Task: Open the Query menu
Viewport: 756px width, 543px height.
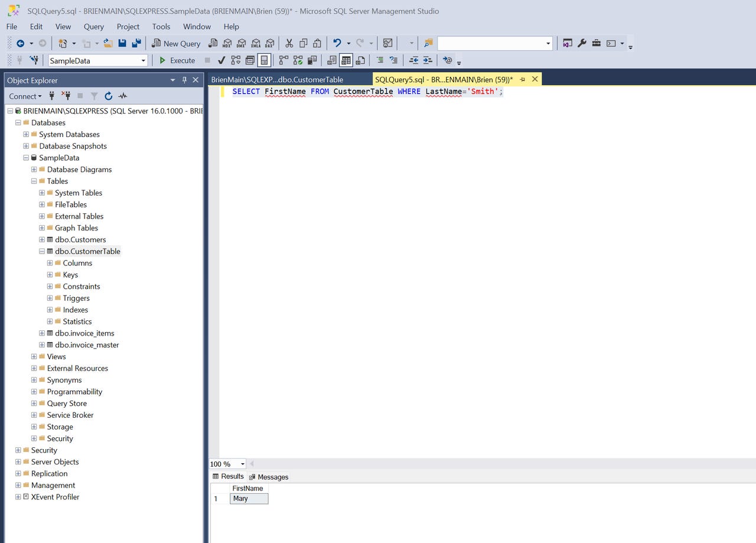Action: [x=93, y=27]
